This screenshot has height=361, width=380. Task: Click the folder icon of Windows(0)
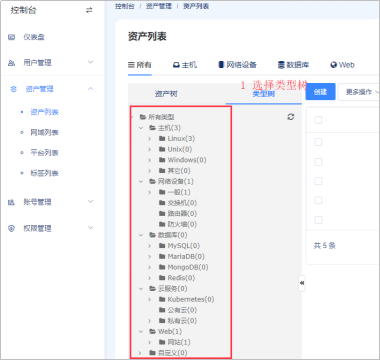click(162, 160)
